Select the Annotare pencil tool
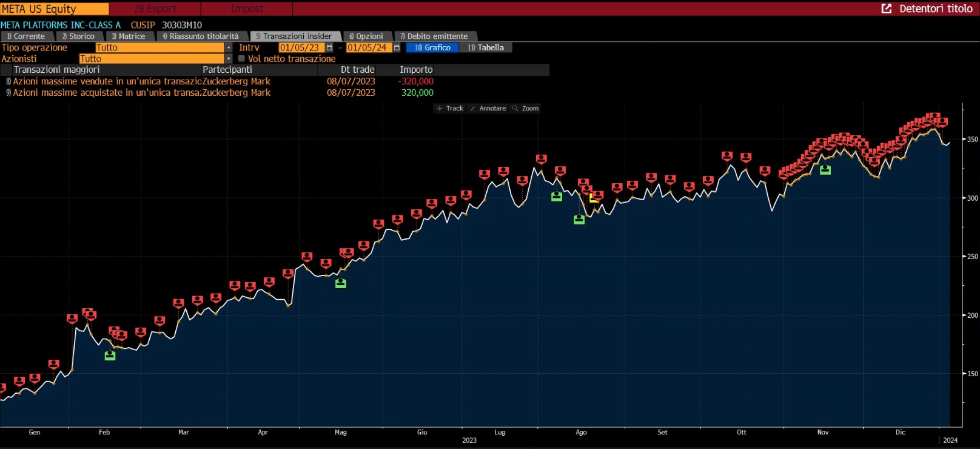The width and height of the screenshot is (980, 449). pos(488,109)
